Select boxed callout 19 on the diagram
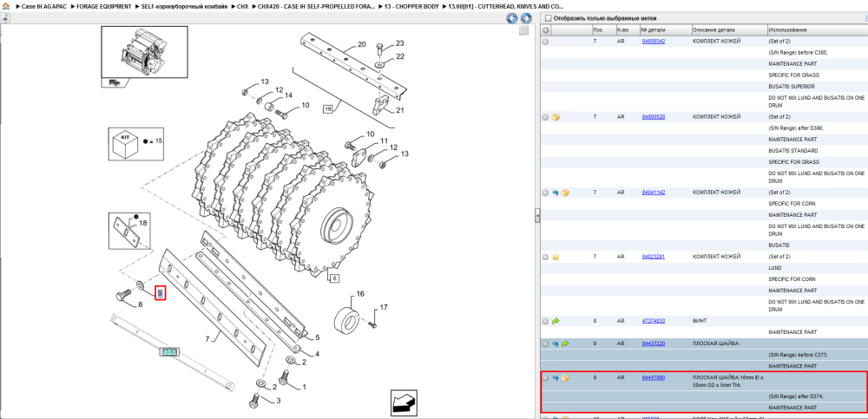The image size is (868, 419). click(x=327, y=109)
